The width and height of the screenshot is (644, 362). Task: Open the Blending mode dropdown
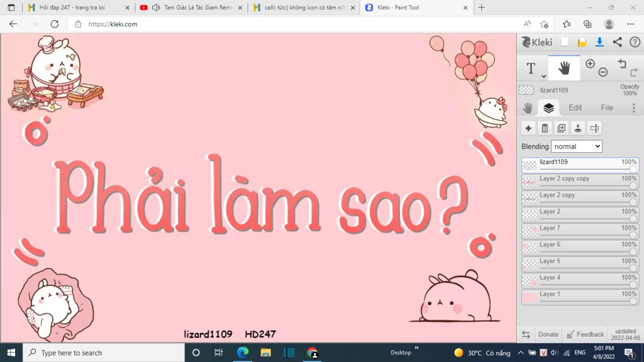[x=577, y=146]
